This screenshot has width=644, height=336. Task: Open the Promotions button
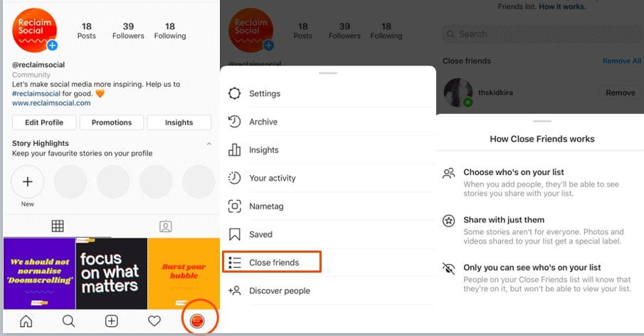pos(112,122)
